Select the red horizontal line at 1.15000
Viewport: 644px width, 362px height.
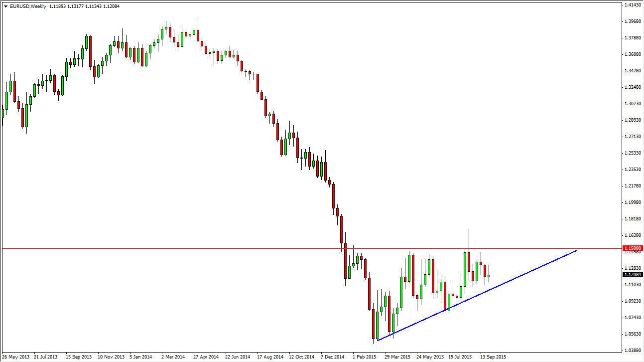199,248
